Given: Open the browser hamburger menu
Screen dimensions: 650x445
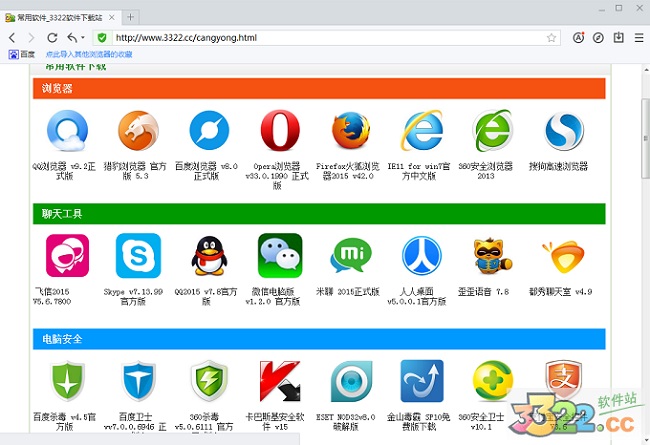Looking at the screenshot, I should click(639, 38).
